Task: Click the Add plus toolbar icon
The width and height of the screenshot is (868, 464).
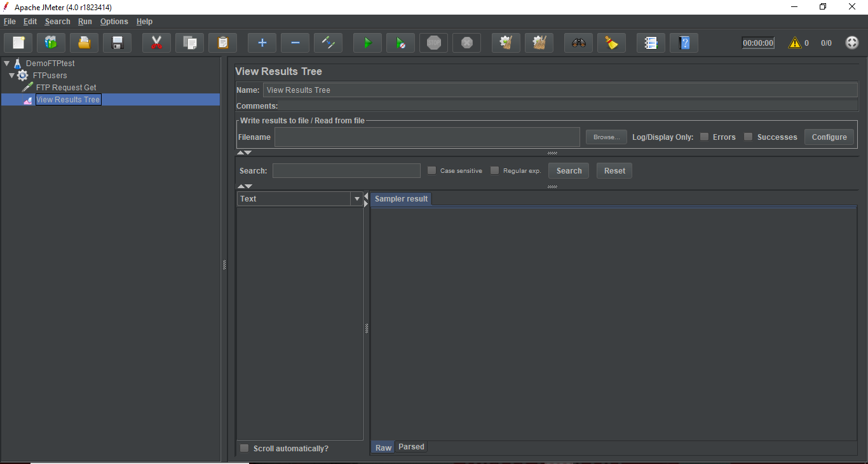Action: [262, 43]
